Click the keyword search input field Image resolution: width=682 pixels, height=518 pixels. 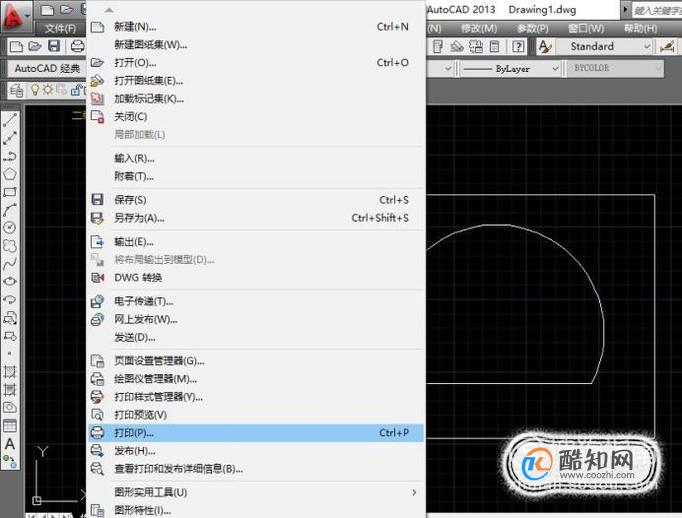(x=656, y=10)
